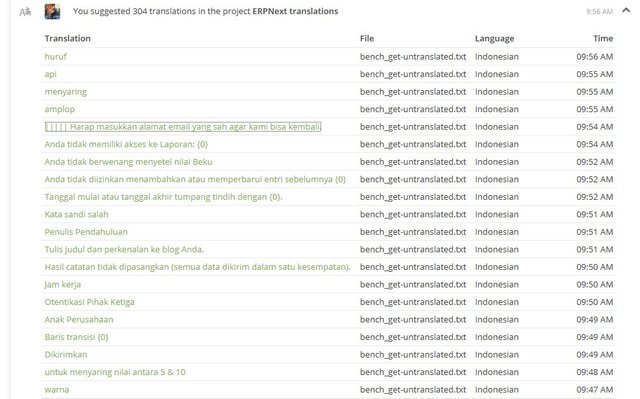640x399 pixels.
Task: Click the file name in the 'huruf' row
Action: coord(413,57)
